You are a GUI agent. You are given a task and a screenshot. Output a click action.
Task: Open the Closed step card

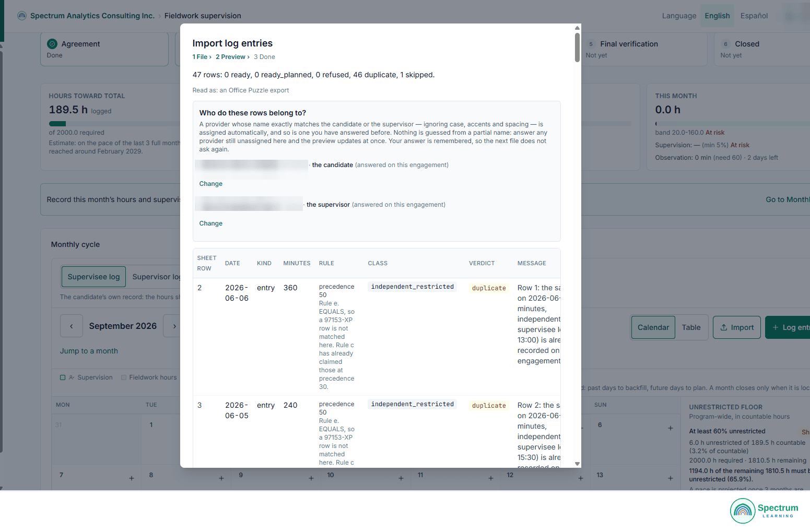coord(762,49)
